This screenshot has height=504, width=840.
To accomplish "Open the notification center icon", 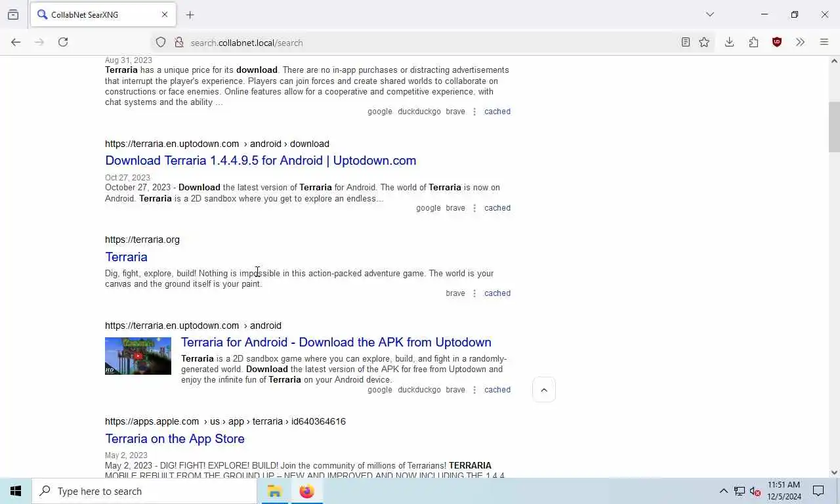I will click(x=818, y=491).
